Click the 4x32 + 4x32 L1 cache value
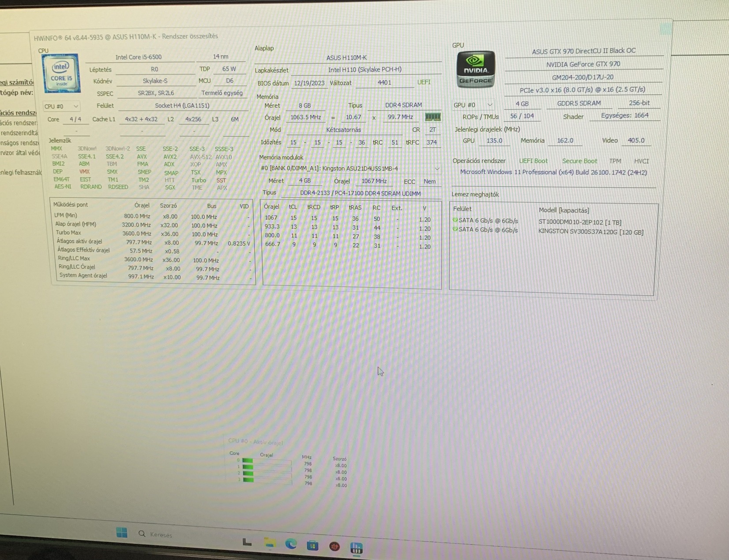This screenshot has width=729, height=560. coord(141,119)
